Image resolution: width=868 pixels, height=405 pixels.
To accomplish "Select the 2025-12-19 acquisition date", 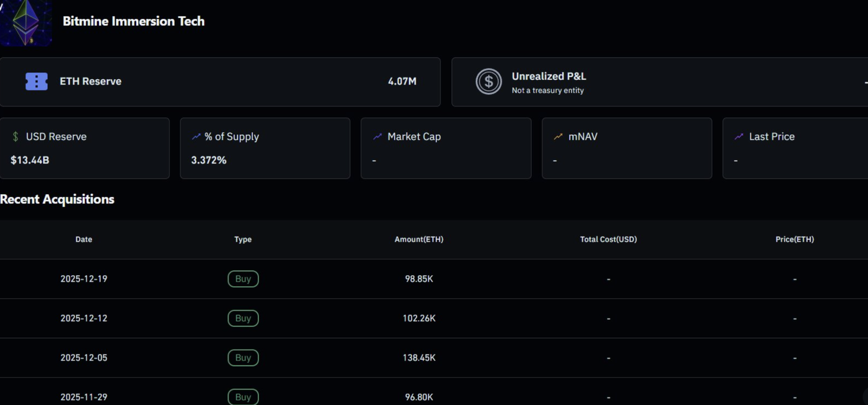I will [x=84, y=279].
